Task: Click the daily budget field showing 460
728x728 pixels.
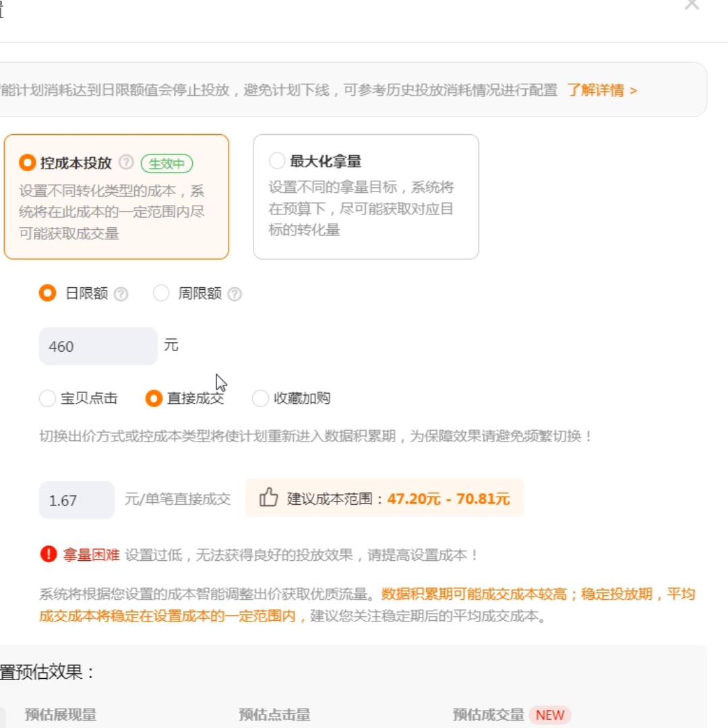Action: (98, 346)
